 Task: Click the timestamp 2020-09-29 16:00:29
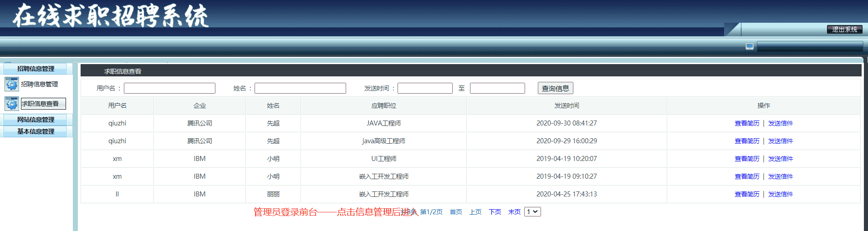[567, 141]
